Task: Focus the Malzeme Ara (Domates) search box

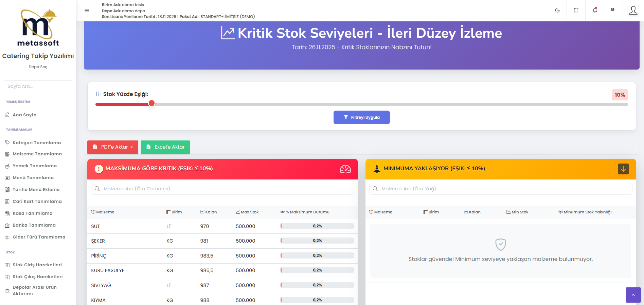Action: tap(222, 189)
